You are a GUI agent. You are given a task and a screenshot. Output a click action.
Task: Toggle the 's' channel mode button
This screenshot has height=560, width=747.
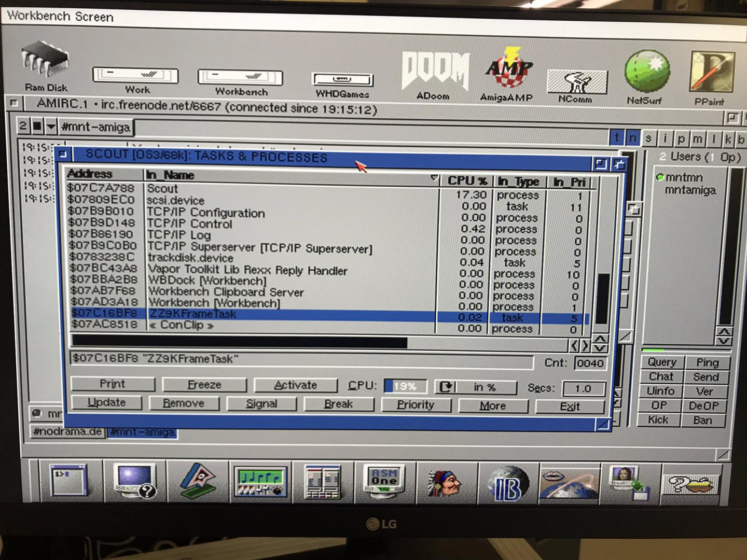pyautogui.click(x=648, y=138)
